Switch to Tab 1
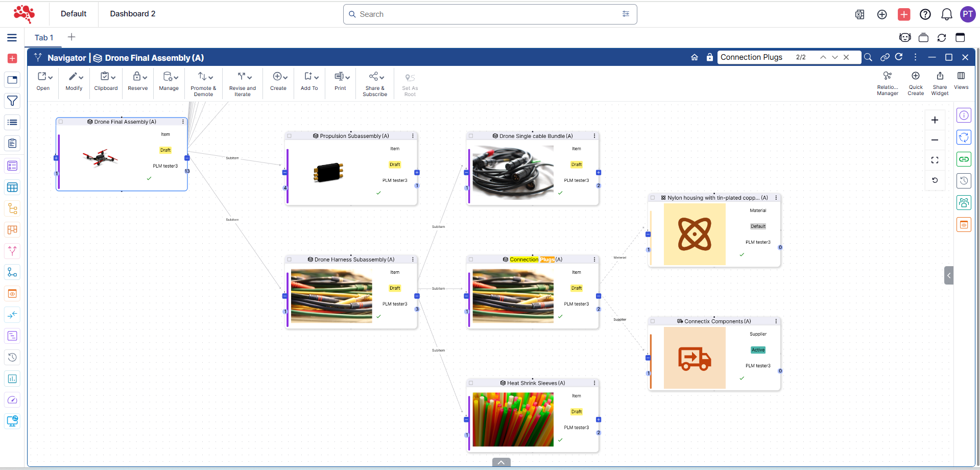 [44, 38]
